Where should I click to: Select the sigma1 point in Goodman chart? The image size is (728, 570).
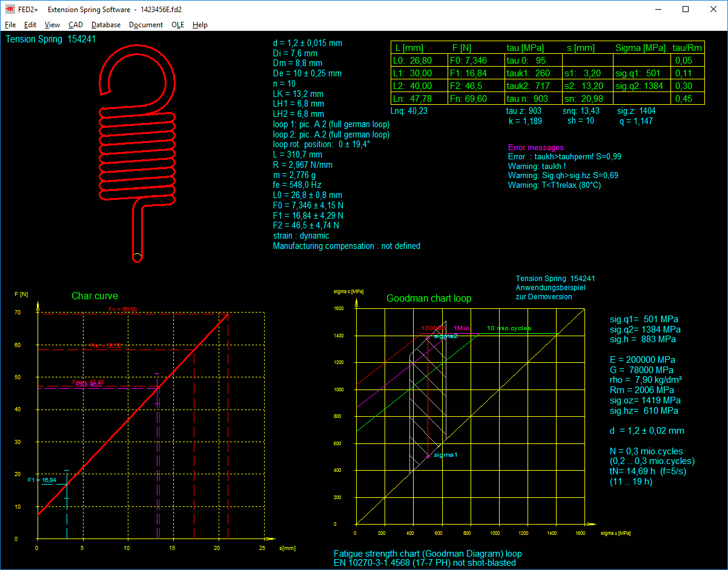428,456
